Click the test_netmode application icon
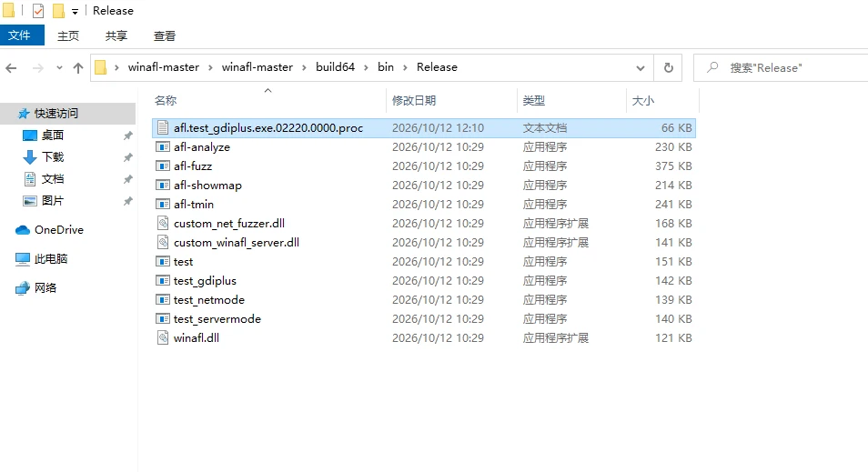868x472 pixels. (162, 299)
